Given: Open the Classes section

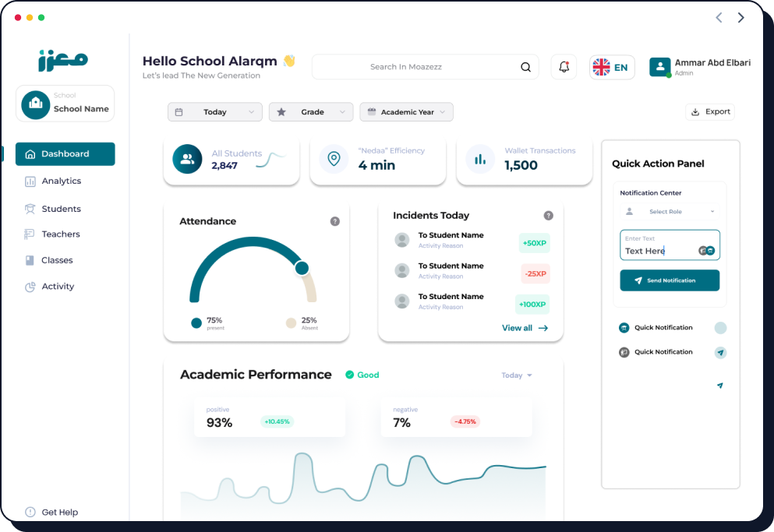Looking at the screenshot, I should (55, 260).
